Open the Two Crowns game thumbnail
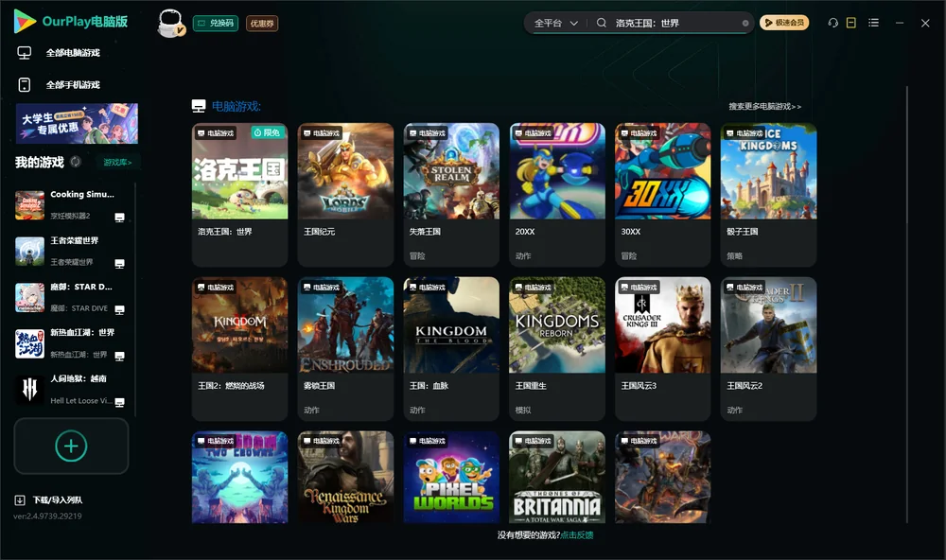Viewport: 946px width, 560px height. [239, 477]
